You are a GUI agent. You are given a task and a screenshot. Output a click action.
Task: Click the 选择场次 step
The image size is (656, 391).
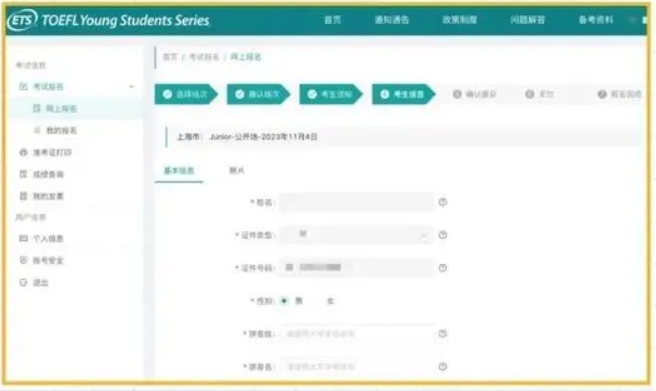pyautogui.click(x=186, y=94)
